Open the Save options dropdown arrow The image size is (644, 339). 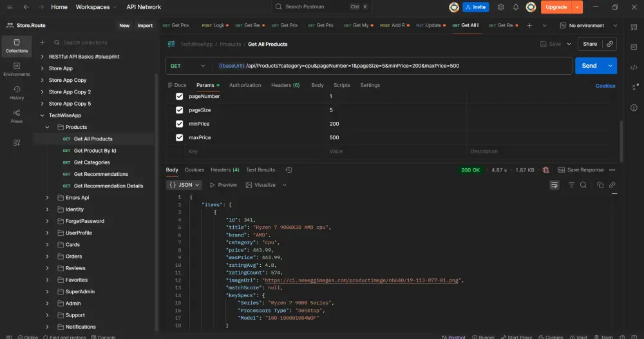click(569, 44)
